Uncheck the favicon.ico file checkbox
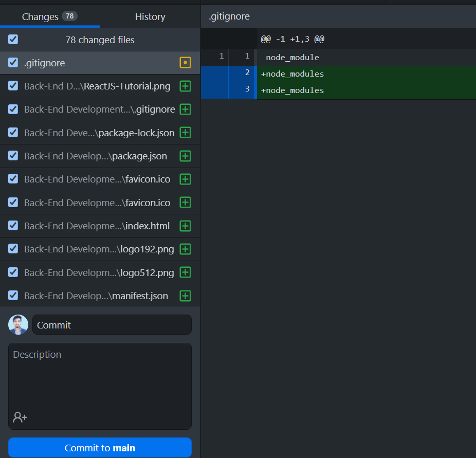Viewport: 476px width, 458px height. tap(13, 179)
